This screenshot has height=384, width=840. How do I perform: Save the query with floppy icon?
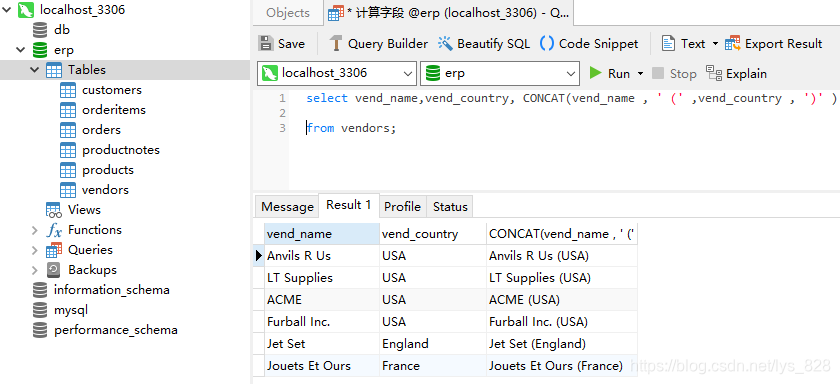(265, 43)
